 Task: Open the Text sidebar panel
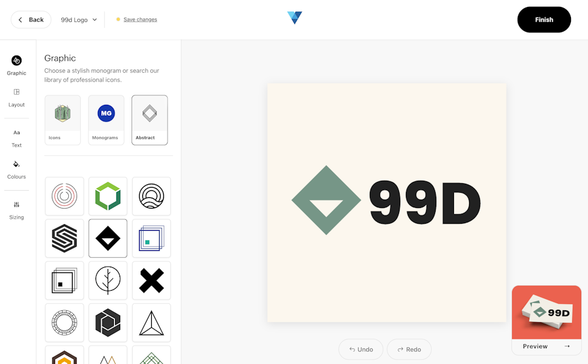tap(16, 138)
